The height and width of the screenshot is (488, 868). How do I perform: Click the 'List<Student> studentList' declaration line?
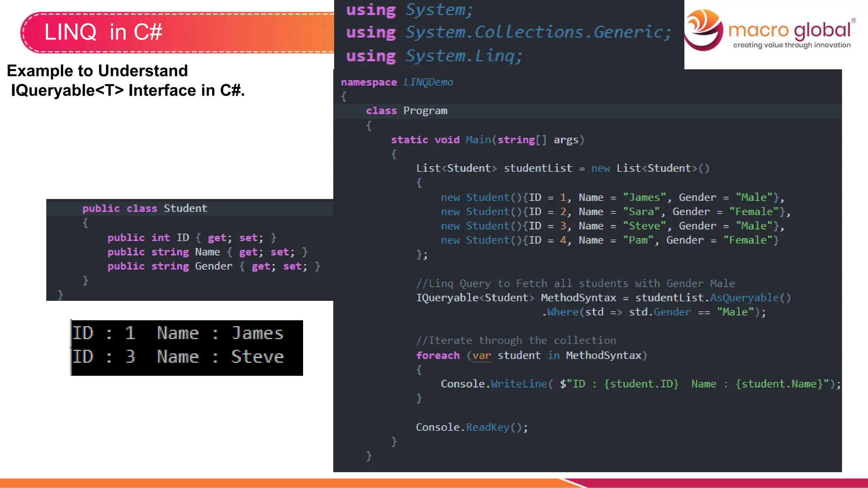[563, 168]
